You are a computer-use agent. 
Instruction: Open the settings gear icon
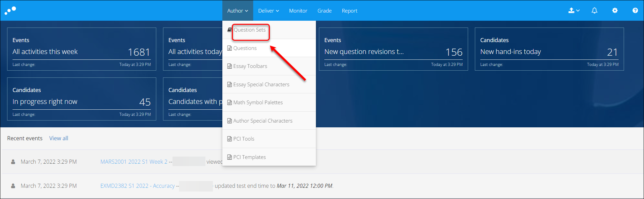click(x=615, y=11)
